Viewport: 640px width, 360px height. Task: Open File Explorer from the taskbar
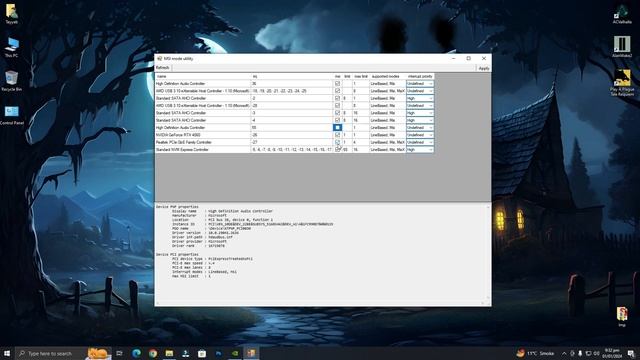pos(169,353)
